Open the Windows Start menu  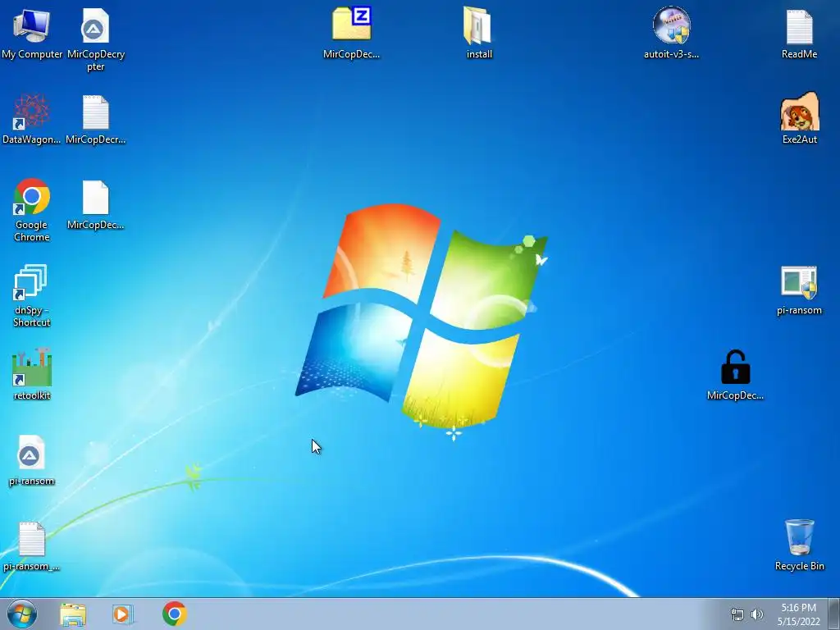click(x=22, y=614)
